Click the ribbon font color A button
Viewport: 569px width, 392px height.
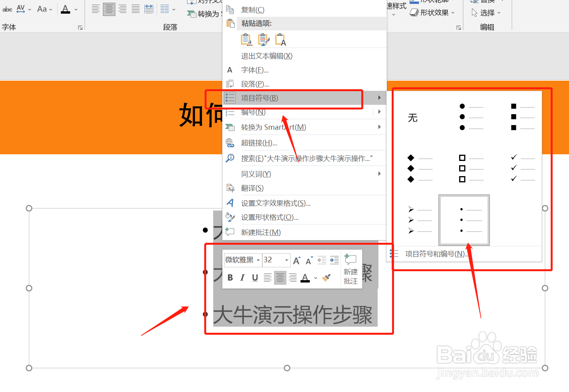tap(65, 9)
